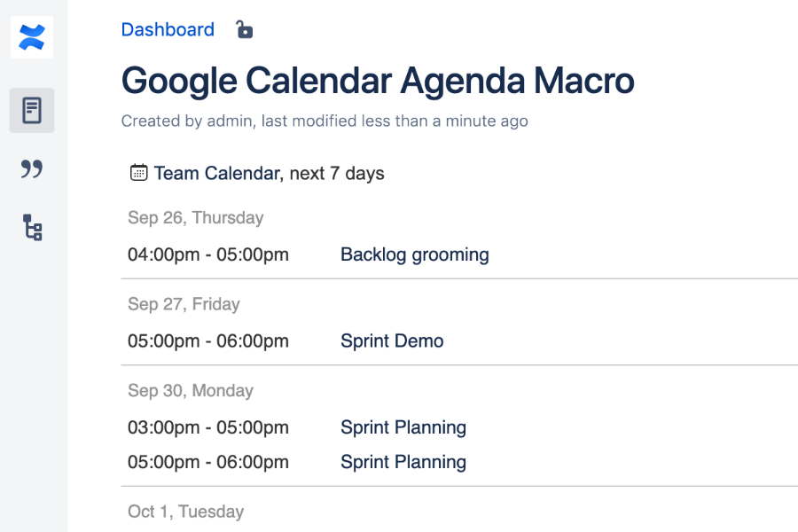
Task: Open the Pages icon in the sidebar
Action: [32, 111]
